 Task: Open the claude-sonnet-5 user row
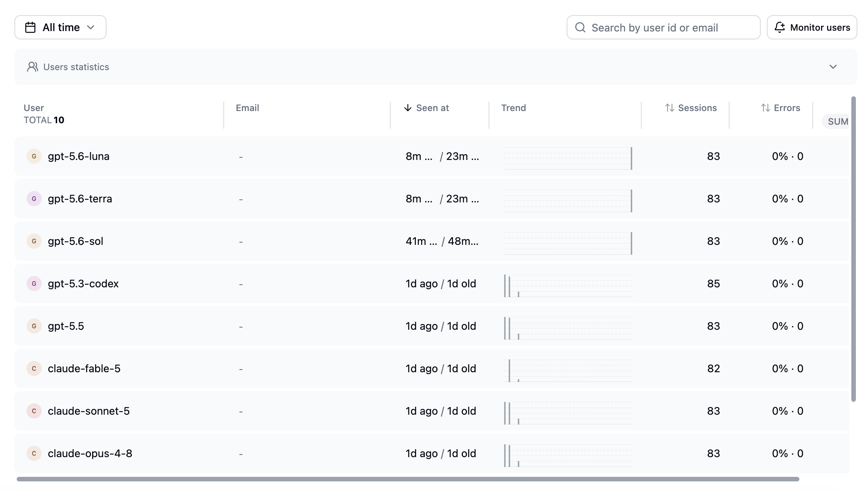point(432,411)
